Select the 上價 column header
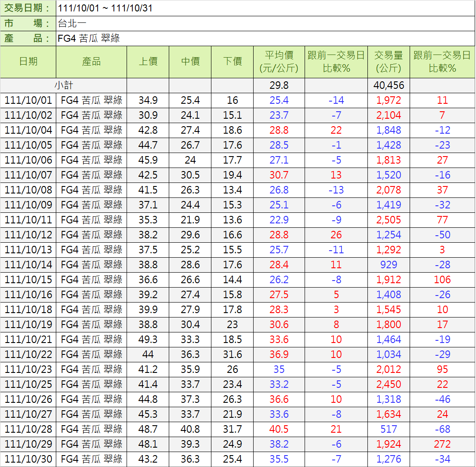 (148, 62)
